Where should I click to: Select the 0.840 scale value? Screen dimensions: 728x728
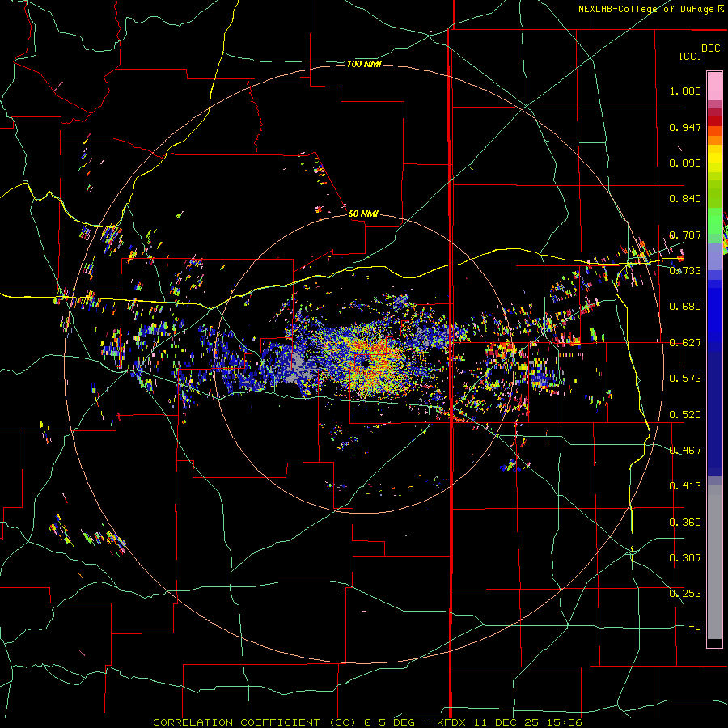[x=685, y=199]
